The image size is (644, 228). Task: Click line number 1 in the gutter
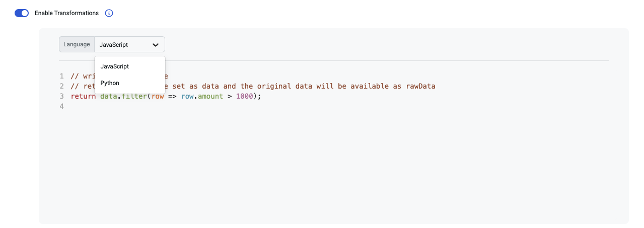point(61,76)
